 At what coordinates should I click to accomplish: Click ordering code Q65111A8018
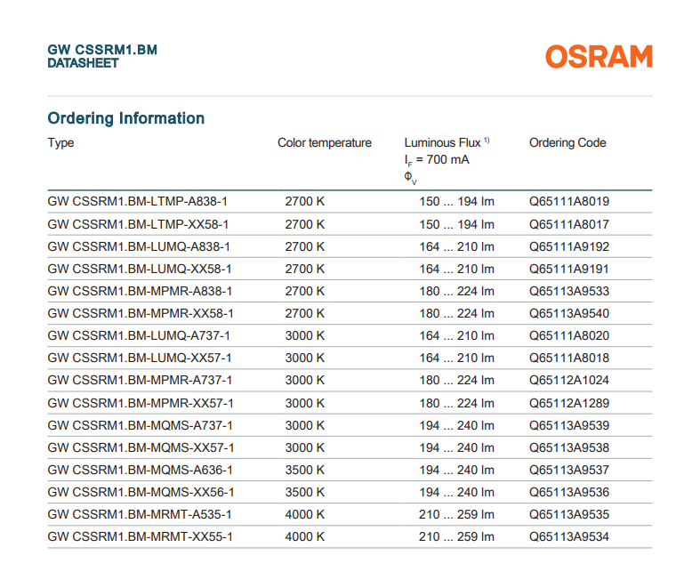569,358
